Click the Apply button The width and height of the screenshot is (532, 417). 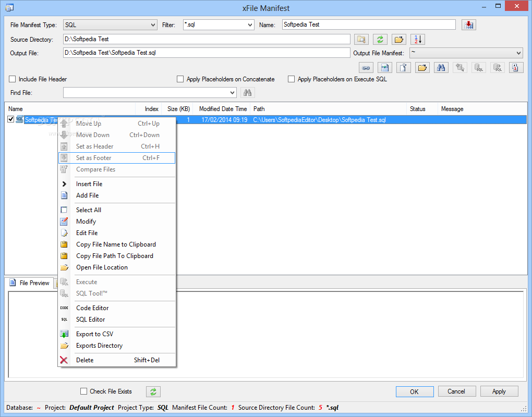tap(499, 391)
